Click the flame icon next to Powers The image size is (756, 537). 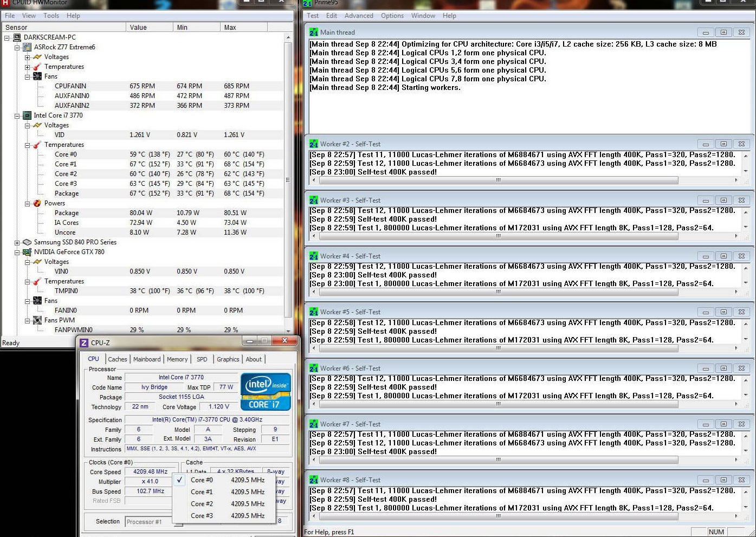point(37,203)
